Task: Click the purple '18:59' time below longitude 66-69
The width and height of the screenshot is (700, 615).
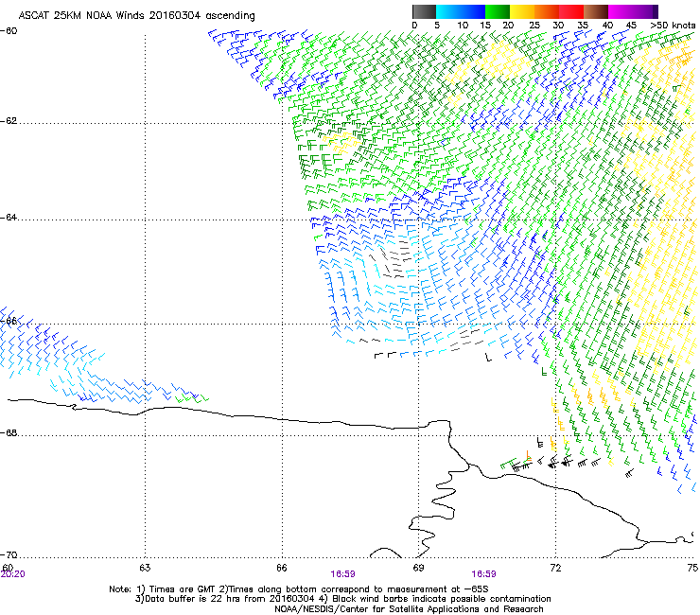Action: click(342, 574)
